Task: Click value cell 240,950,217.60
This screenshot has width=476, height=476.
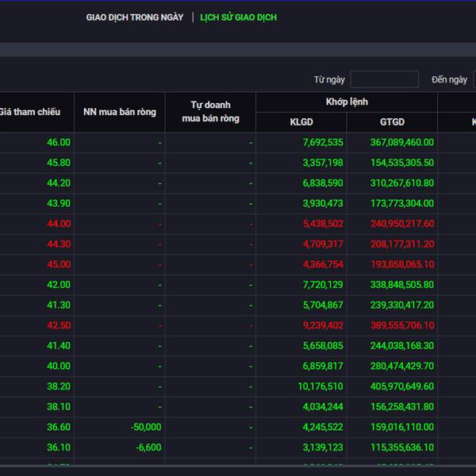Action: click(x=402, y=224)
